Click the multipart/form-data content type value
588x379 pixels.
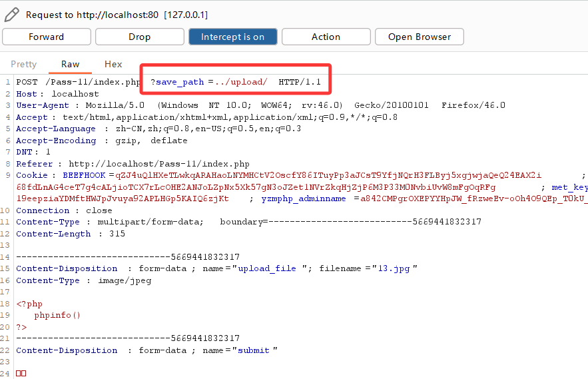(x=150, y=222)
